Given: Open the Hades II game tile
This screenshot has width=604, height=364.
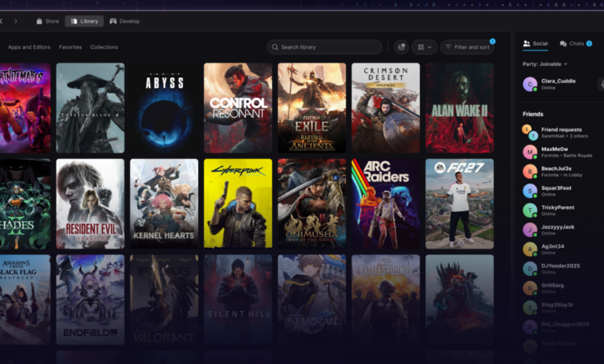Looking at the screenshot, I should tap(25, 204).
